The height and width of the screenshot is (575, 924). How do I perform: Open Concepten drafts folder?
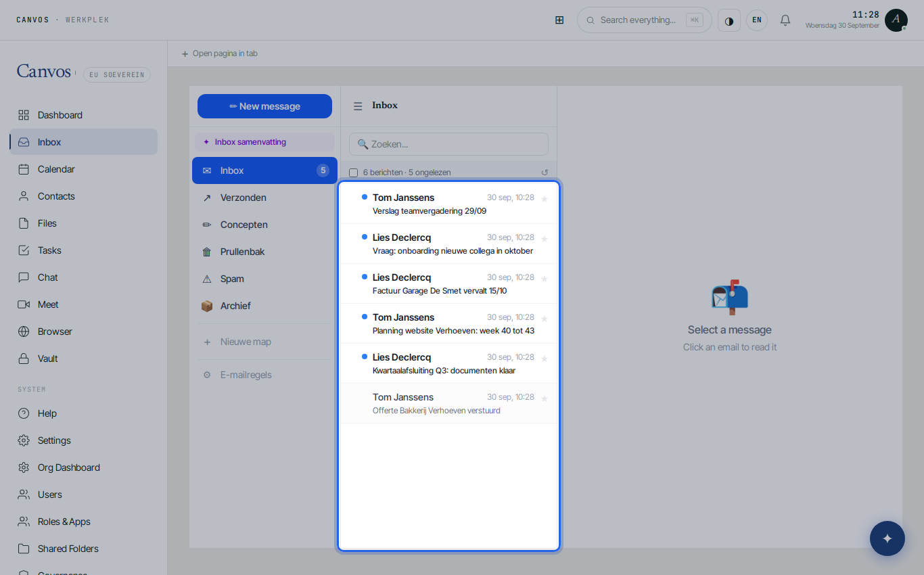pyautogui.click(x=264, y=225)
